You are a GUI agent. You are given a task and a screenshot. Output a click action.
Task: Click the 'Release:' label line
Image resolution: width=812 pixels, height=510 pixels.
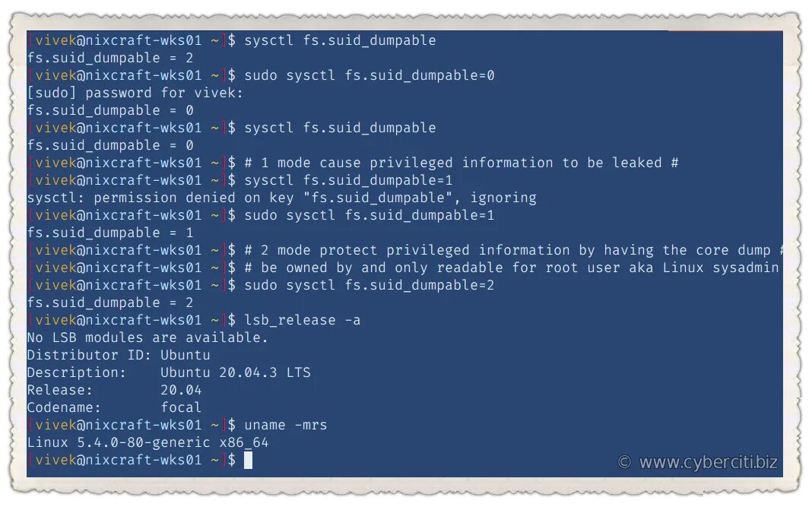point(59,390)
